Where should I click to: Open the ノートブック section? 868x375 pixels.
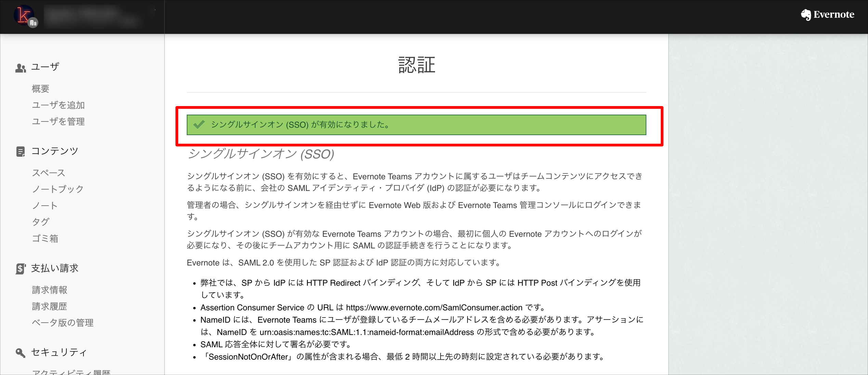(58, 189)
